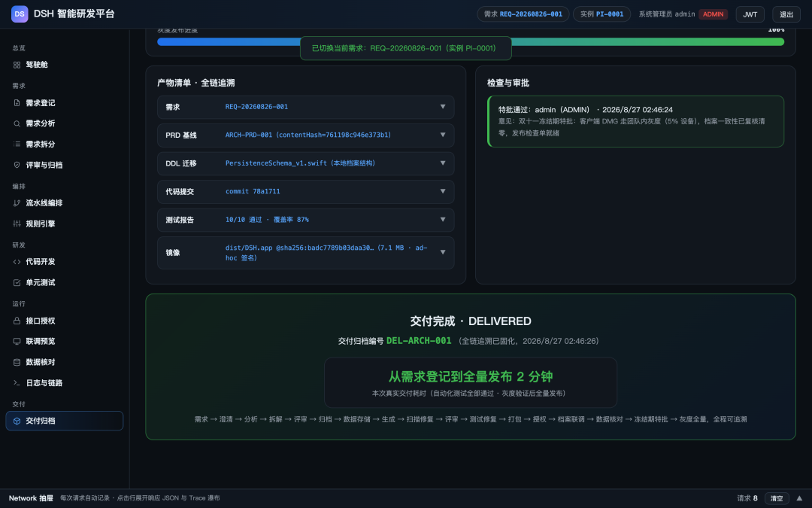Click the 日志与链路 terminal icon

(x=17, y=382)
